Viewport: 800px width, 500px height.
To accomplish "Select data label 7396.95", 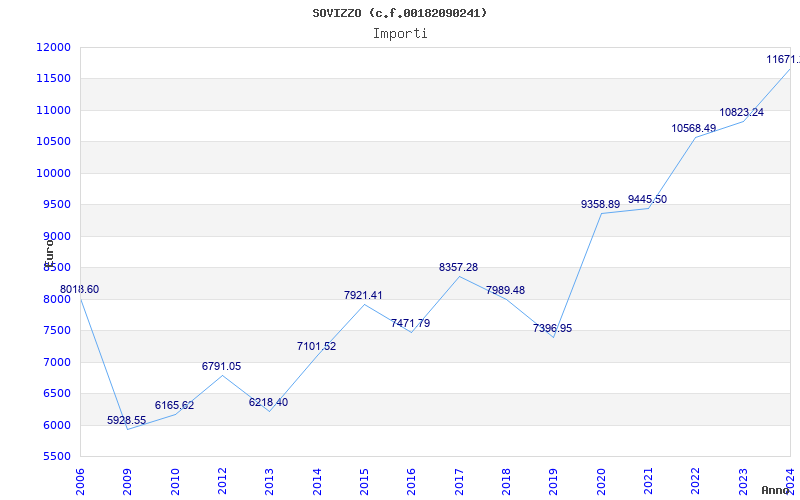I will tap(553, 329).
